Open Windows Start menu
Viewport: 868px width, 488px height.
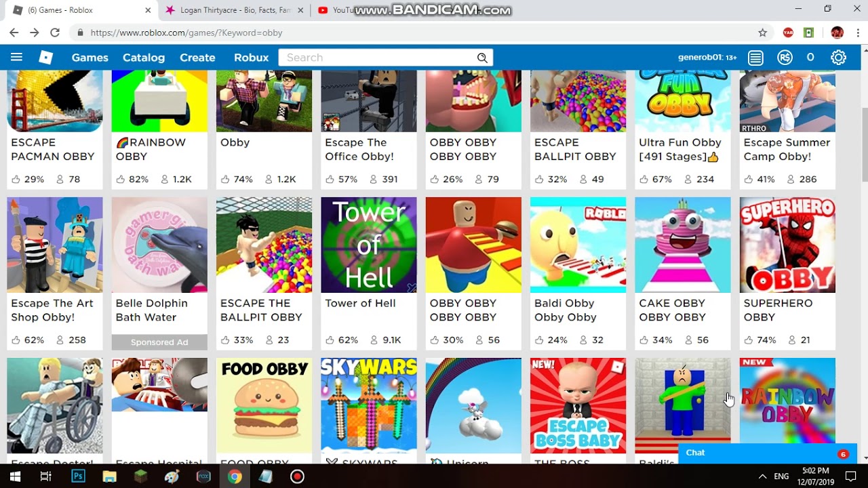(14, 476)
